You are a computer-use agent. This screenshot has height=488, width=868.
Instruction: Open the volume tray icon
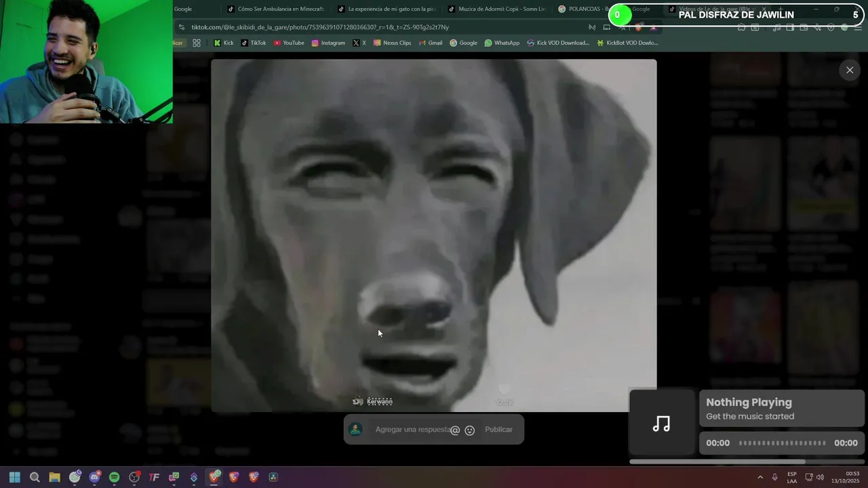pyautogui.click(x=820, y=477)
